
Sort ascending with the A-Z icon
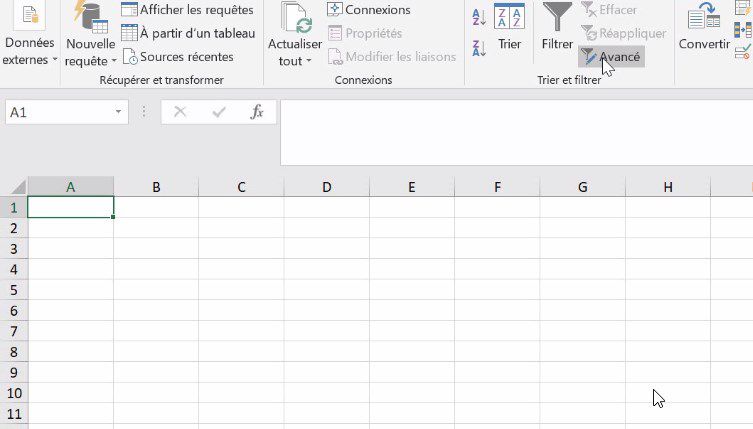click(477, 17)
